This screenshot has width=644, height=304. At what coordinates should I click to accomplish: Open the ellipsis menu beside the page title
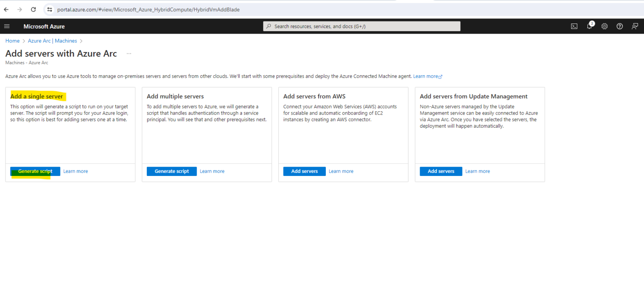tap(129, 54)
